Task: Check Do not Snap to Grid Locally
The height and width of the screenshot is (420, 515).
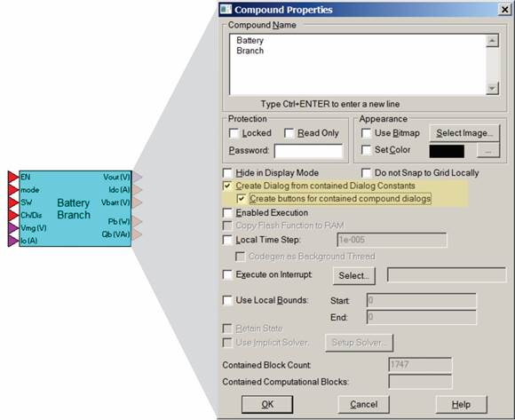Action: pyautogui.click(x=366, y=173)
